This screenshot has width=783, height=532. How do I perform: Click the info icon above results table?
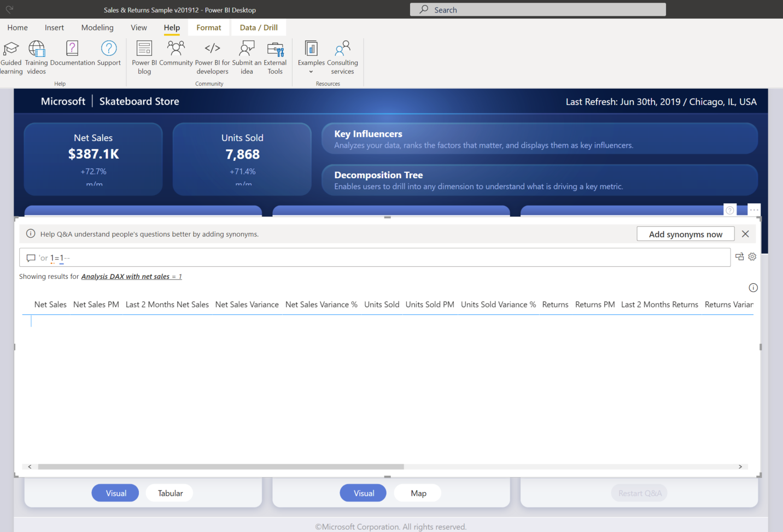753,288
